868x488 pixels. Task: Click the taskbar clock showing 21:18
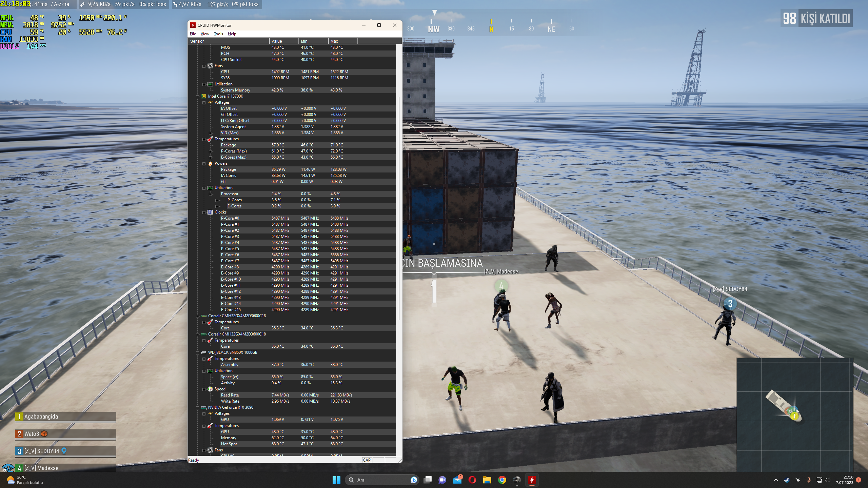[x=845, y=480]
